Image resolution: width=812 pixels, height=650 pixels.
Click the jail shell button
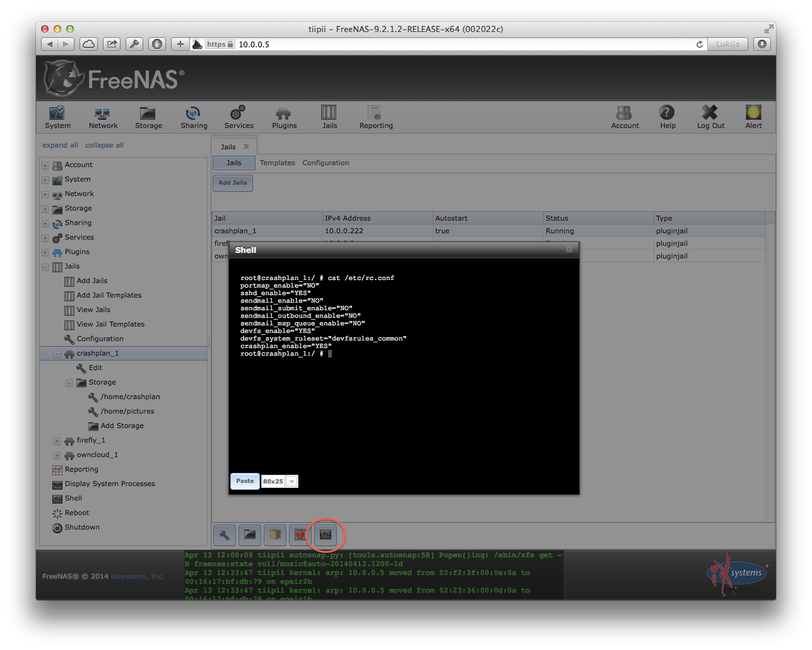tap(326, 535)
